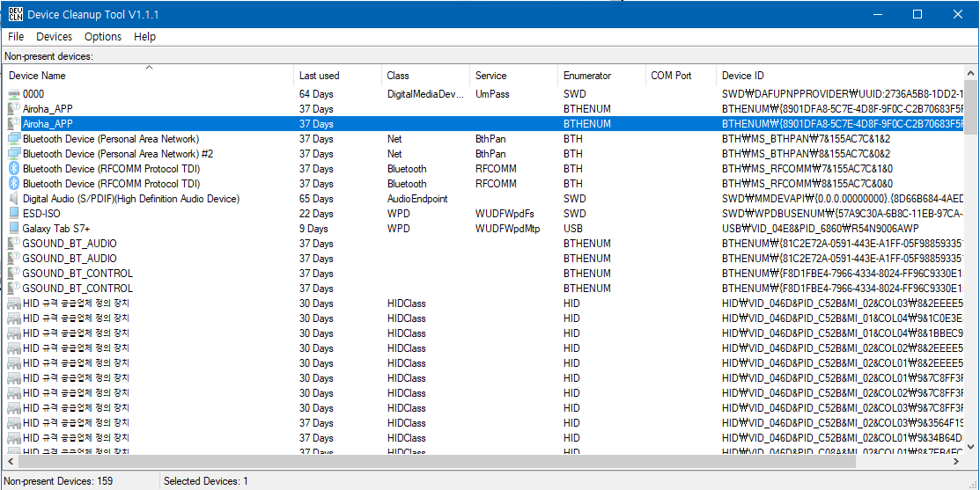Click the horizontal scrollbar thumb
The width and height of the screenshot is (980, 490).
tap(436, 461)
